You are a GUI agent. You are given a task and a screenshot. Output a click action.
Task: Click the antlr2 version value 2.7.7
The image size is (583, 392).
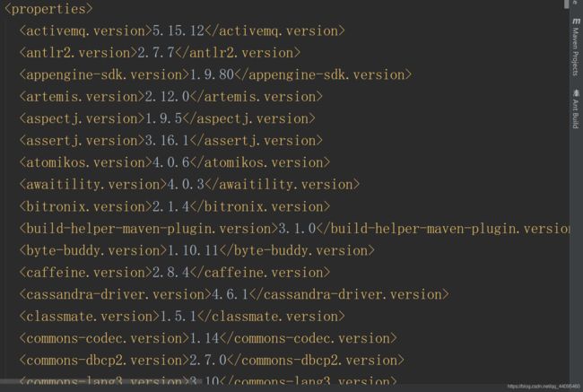coord(156,53)
